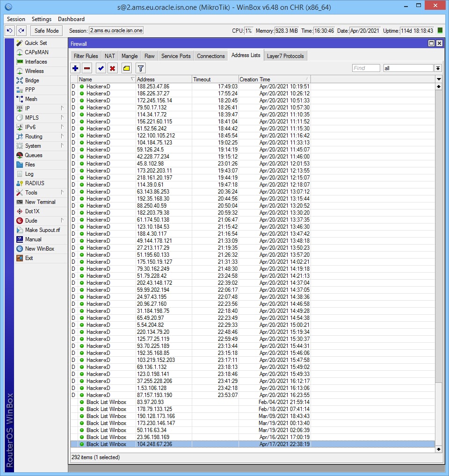Switch to Service Ports tab
The width and height of the screenshot is (449, 476).
tap(176, 56)
